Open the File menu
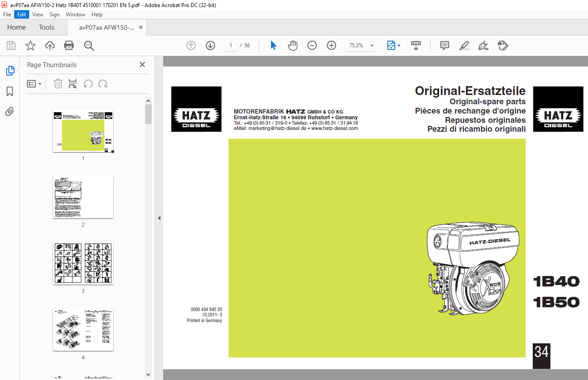 coord(7,15)
